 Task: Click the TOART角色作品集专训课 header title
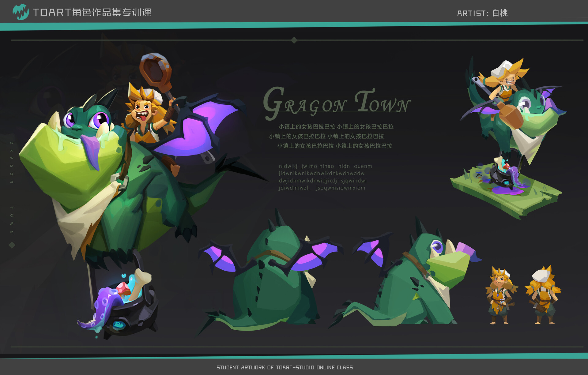(92, 12)
